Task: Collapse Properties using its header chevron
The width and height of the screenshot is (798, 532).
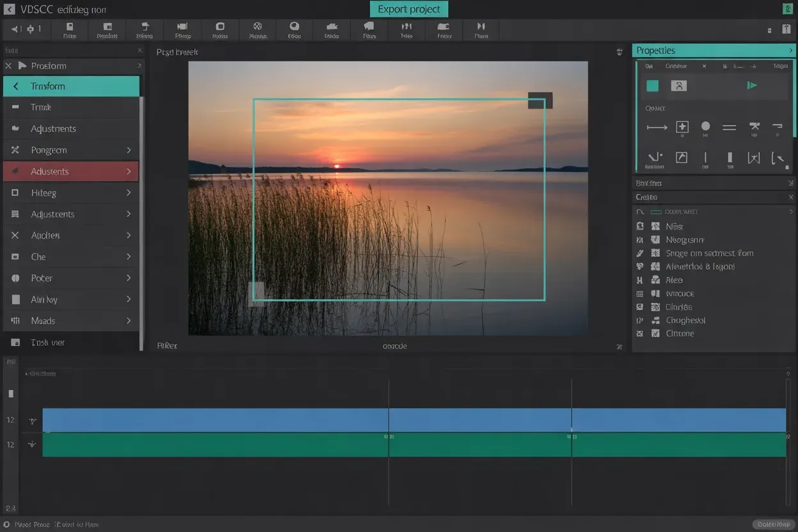Action: point(791,51)
